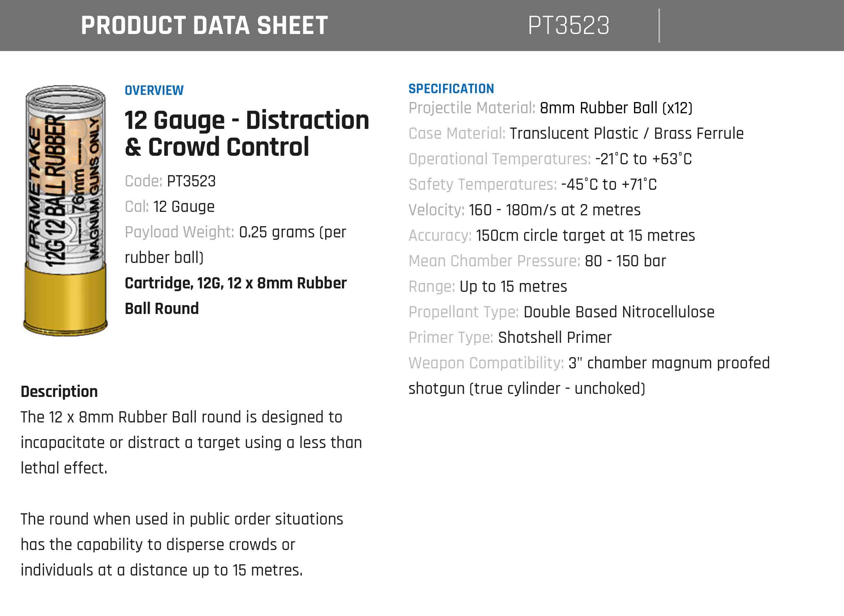844x616 pixels.
Task: Click the Propellant Type specification line
Action: coord(562,312)
